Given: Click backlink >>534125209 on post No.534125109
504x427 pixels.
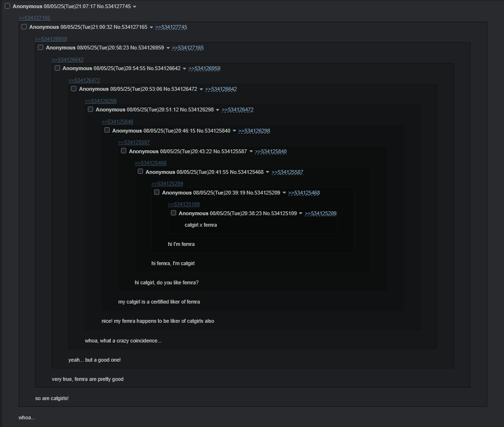Looking at the screenshot, I should 321,213.
